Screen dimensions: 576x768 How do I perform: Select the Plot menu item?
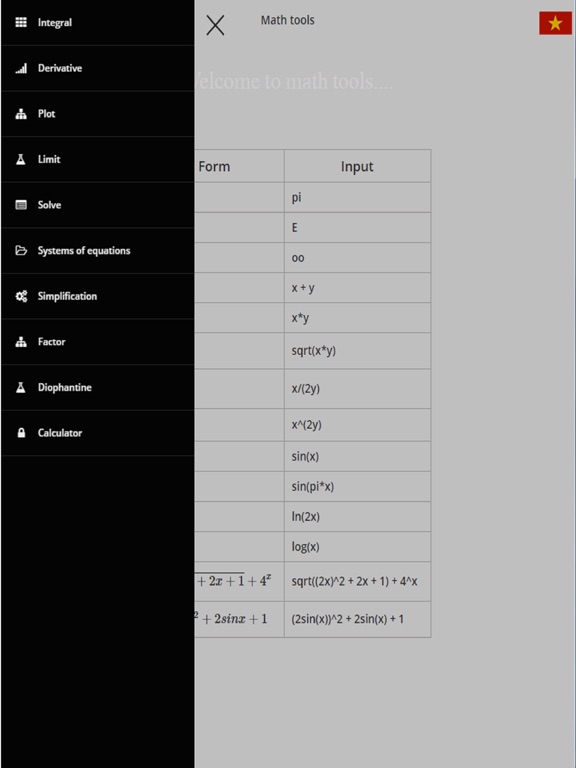pyautogui.click(x=97, y=114)
